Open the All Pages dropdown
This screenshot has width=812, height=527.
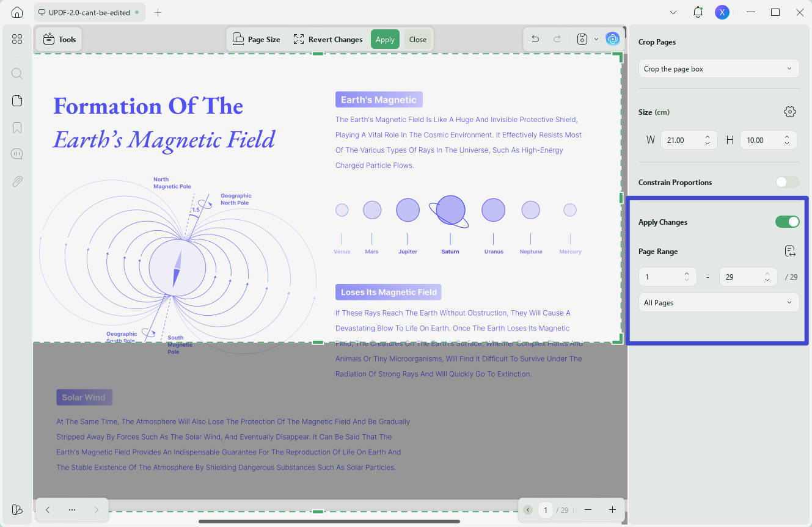[x=719, y=303]
